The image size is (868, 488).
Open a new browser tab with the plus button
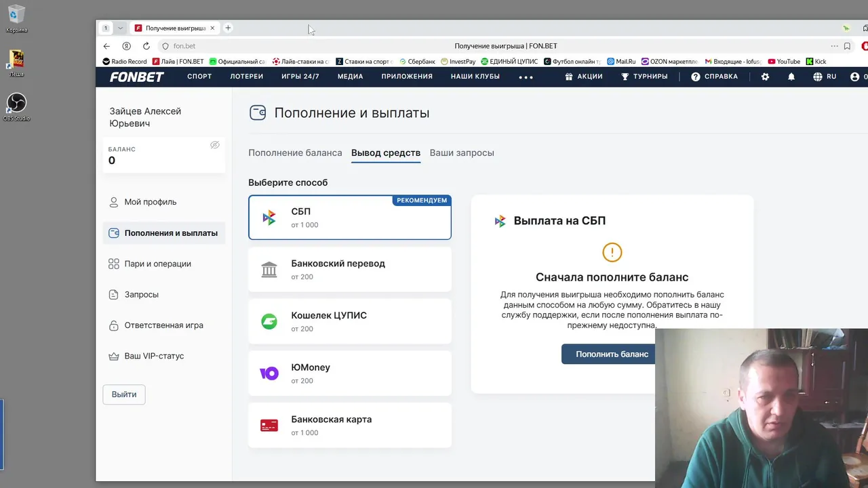point(228,28)
